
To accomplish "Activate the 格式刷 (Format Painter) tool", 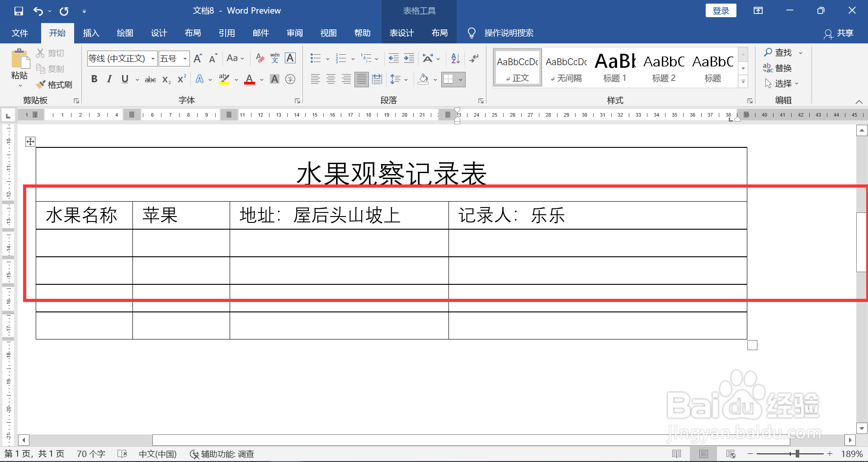I will [54, 84].
